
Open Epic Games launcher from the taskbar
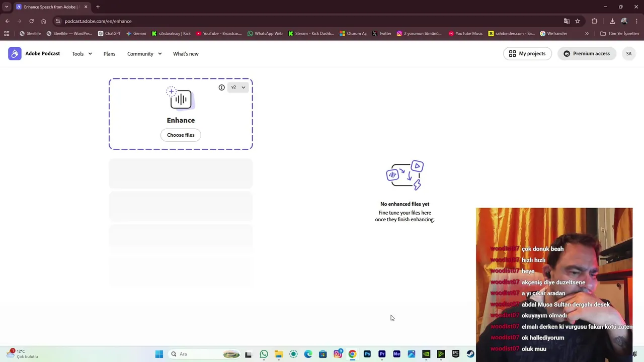coord(456,354)
